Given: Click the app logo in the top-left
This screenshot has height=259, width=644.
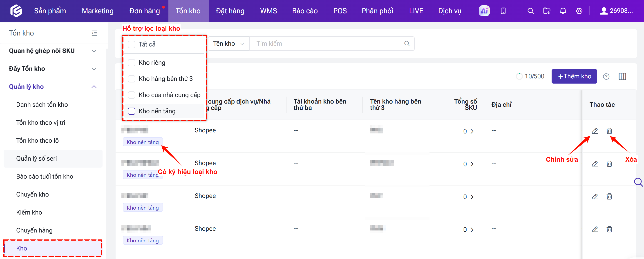Looking at the screenshot, I should (x=16, y=11).
